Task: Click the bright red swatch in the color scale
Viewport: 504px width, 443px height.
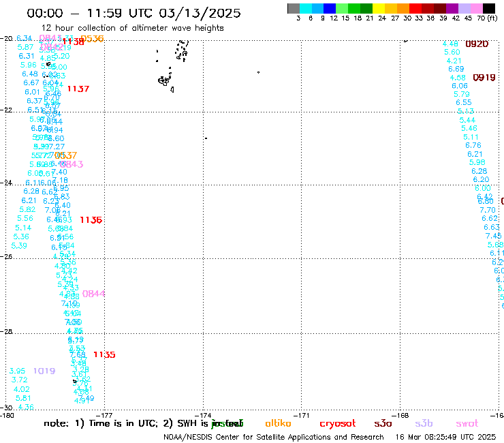Action: pos(415,8)
